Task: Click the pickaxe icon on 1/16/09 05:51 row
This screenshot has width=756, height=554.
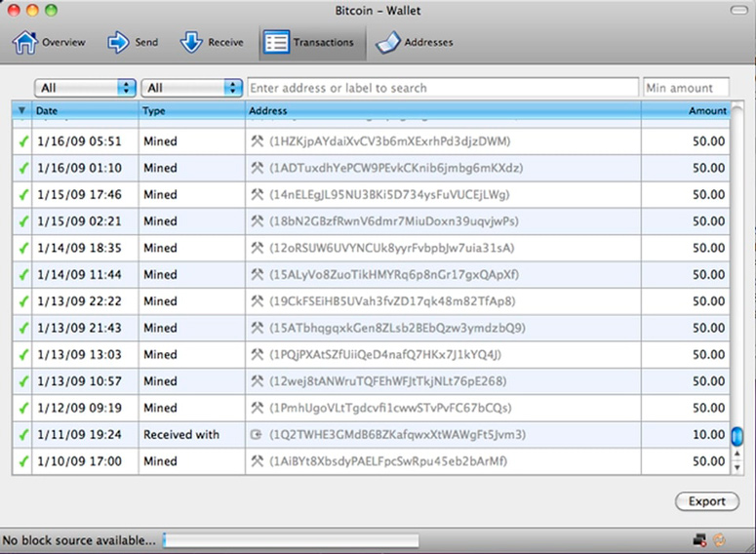Action: [x=258, y=141]
